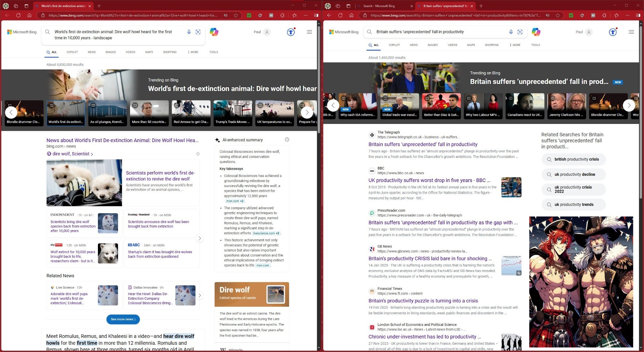Open Telegraph 'Britain suffers unprecedented fall' result

423,144
